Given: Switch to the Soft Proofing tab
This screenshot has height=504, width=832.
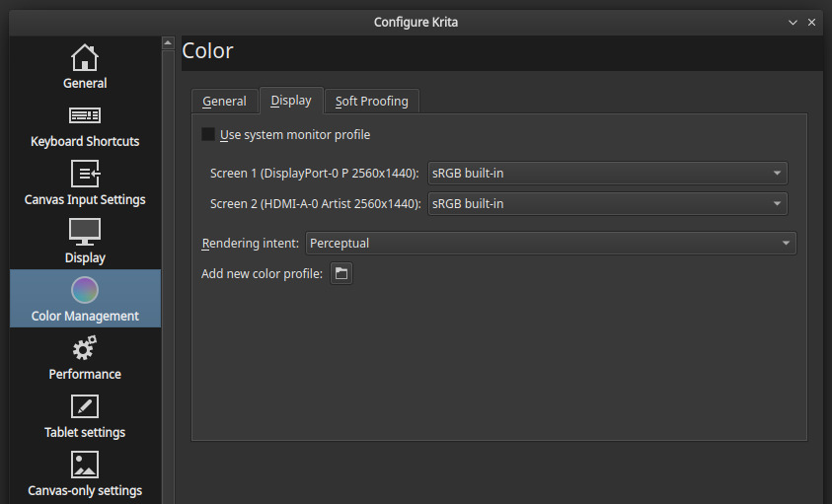Looking at the screenshot, I should click(372, 101).
